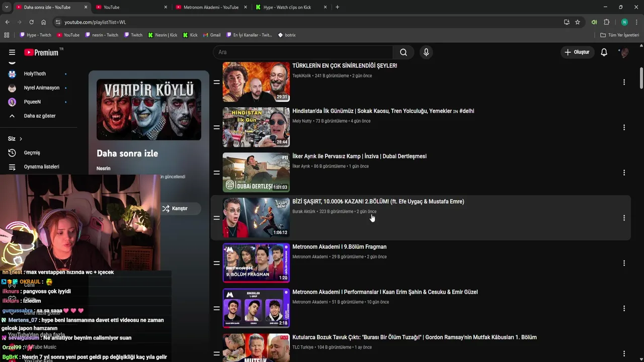Open the browser extensions puzzle icon
Viewport: 644px width, 362px height.
tap(606, 22)
